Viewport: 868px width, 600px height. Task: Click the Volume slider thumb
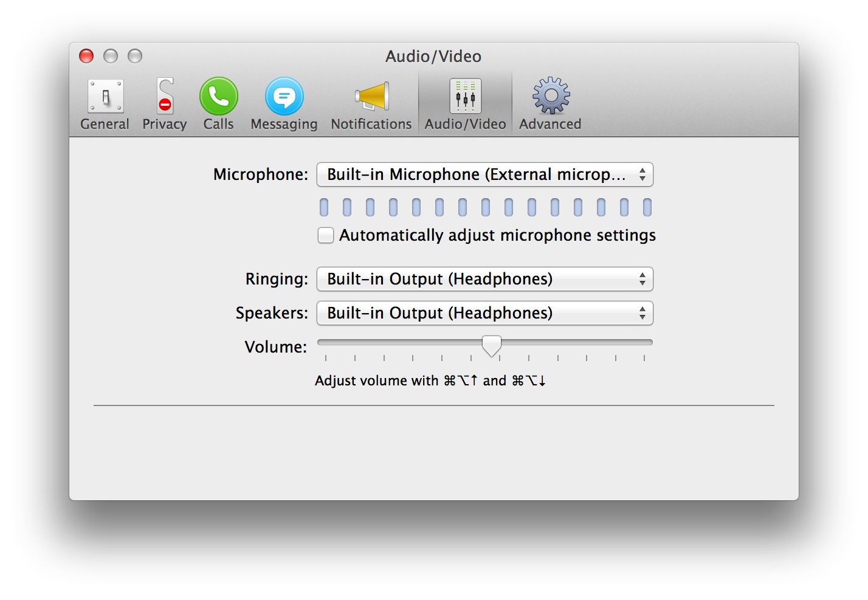coord(492,345)
